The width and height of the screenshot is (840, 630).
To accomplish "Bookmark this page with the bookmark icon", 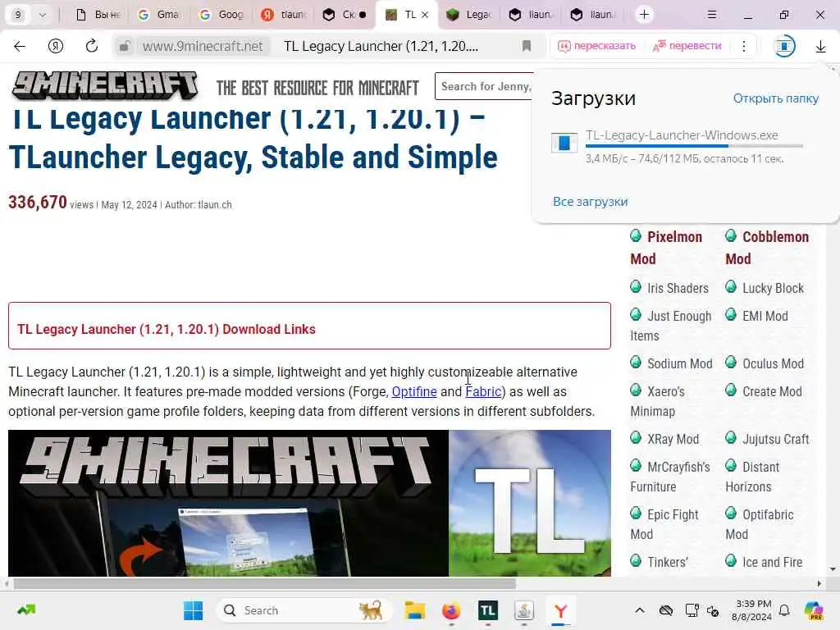I will tap(527, 46).
